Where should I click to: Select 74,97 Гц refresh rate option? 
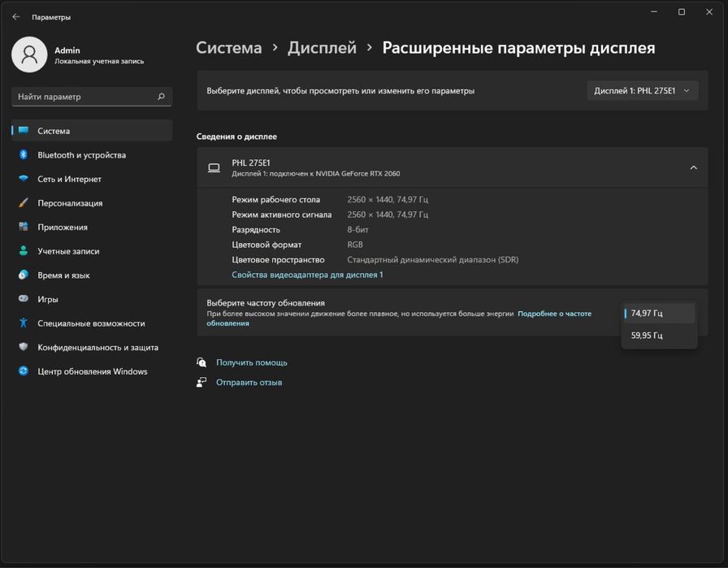point(659,313)
